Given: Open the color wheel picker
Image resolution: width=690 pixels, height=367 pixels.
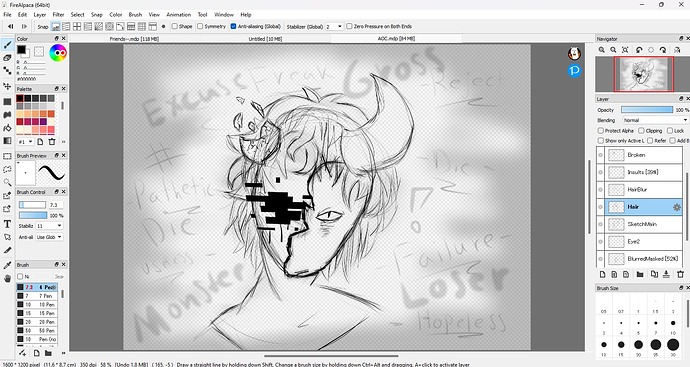Looking at the screenshot, I should tap(58, 53).
